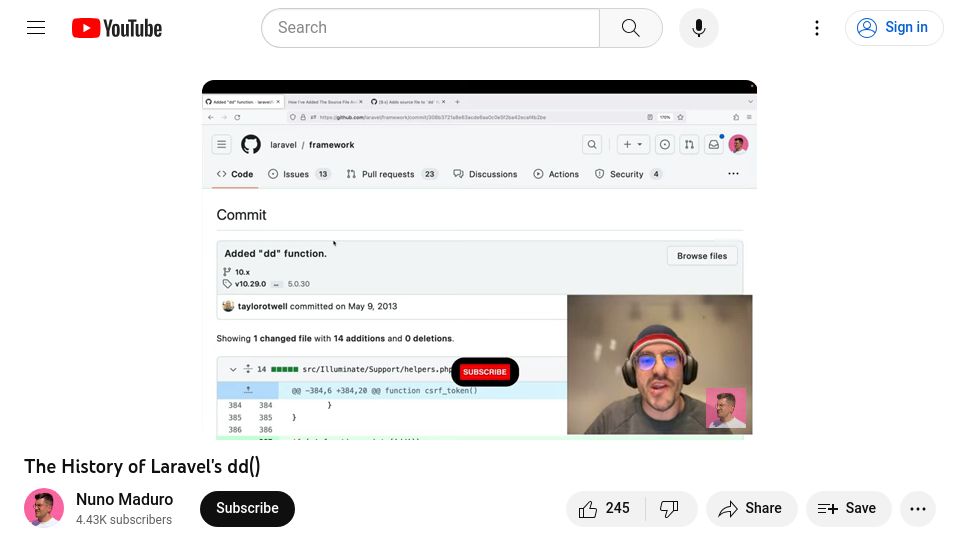Image resolution: width=960 pixels, height=540 pixels.
Task: Open more actions ellipsis under video
Action: point(918,508)
